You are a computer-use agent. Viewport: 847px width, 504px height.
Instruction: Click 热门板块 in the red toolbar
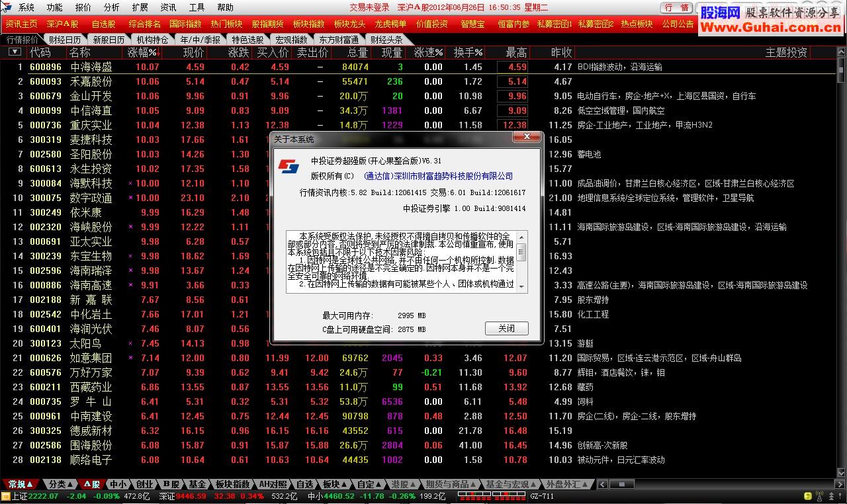tap(226, 24)
